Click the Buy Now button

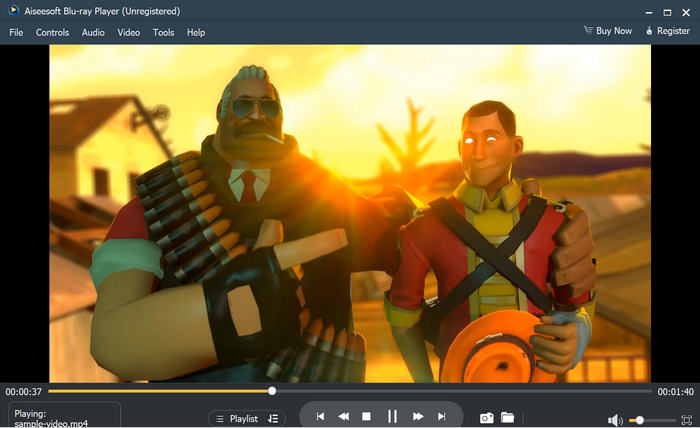click(x=608, y=31)
